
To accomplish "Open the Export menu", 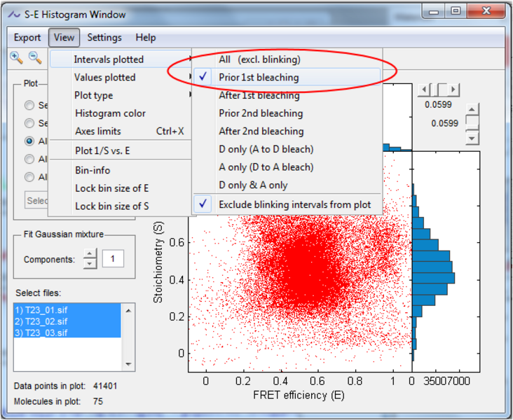I will tap(27, 38).
